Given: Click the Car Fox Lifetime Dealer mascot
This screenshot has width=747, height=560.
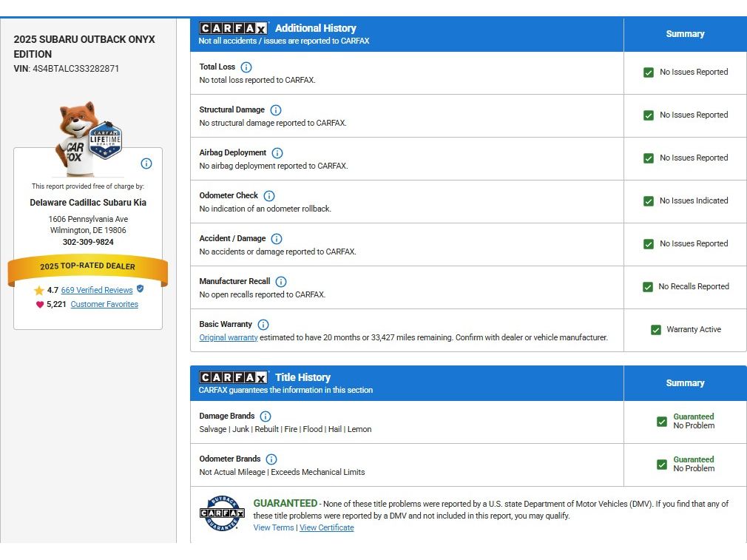Looking at the screenshot, I should 88,138.
